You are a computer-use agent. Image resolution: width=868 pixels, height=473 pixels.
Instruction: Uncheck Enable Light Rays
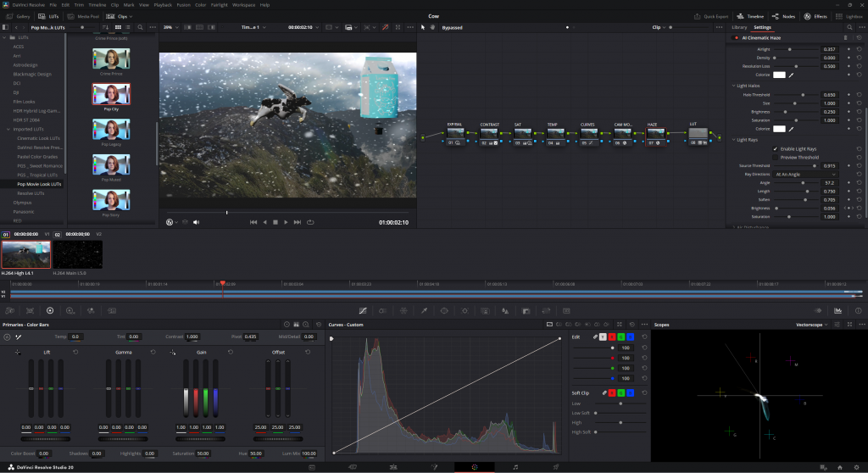[x=775, y=149]
